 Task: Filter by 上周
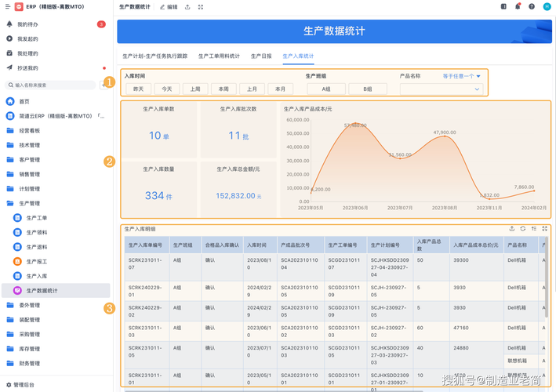coord(195,89)
